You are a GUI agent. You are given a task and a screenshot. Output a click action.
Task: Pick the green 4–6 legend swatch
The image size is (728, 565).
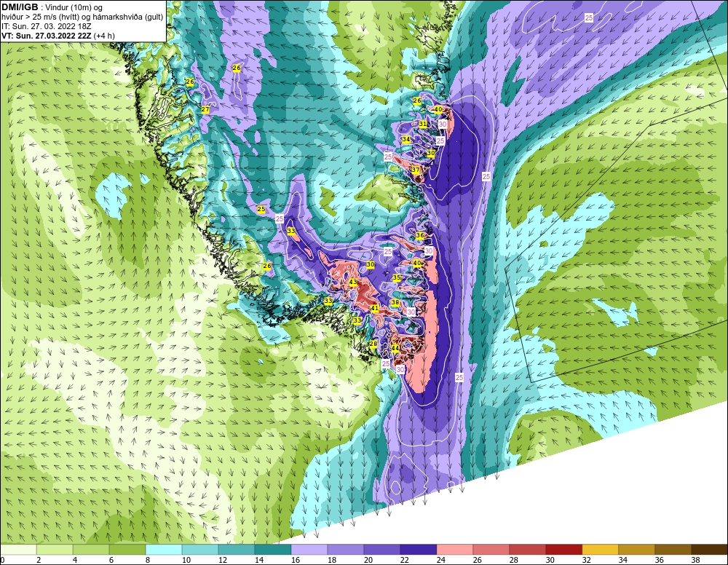point(91,549)
